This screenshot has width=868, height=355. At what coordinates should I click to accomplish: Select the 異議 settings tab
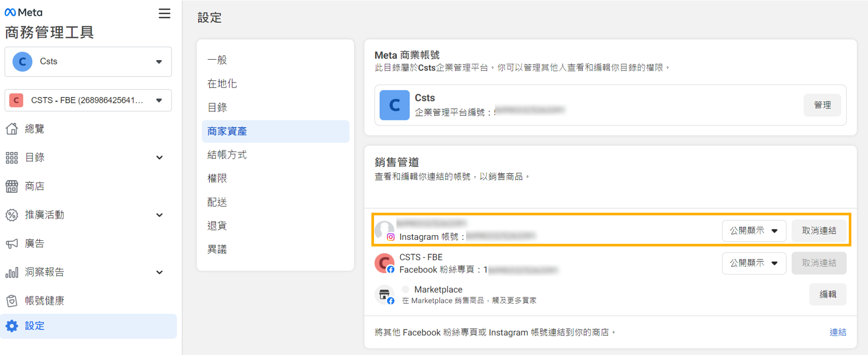[217, 250]
